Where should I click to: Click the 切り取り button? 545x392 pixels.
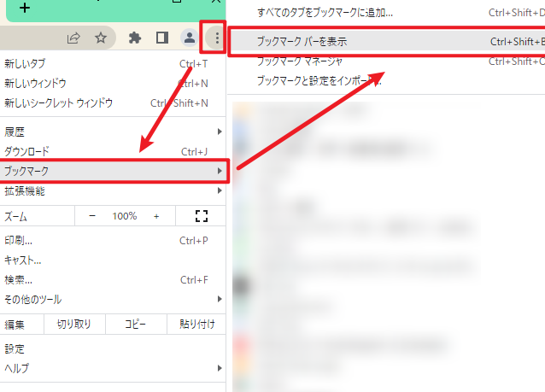(x=74, y=325)
